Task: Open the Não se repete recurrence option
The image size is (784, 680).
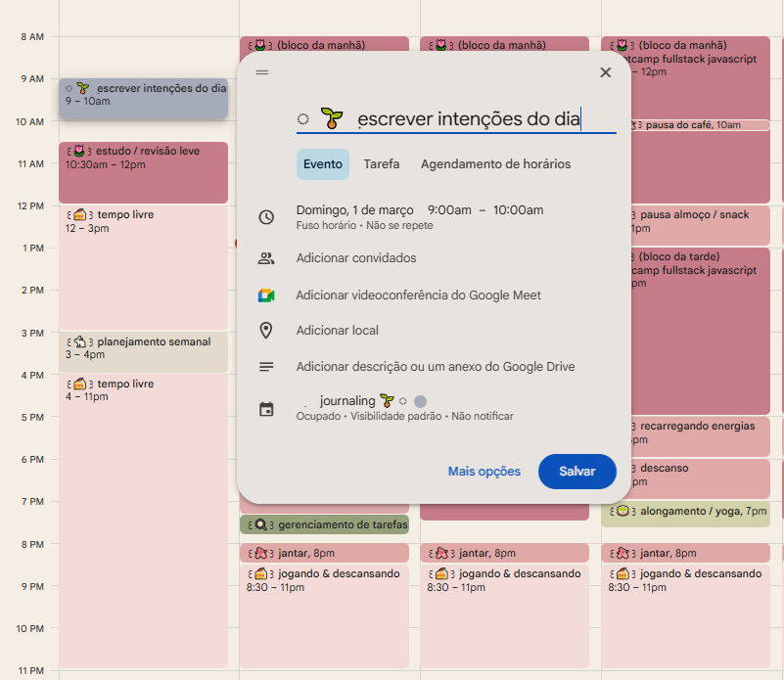Action: (x=399, y=225)
